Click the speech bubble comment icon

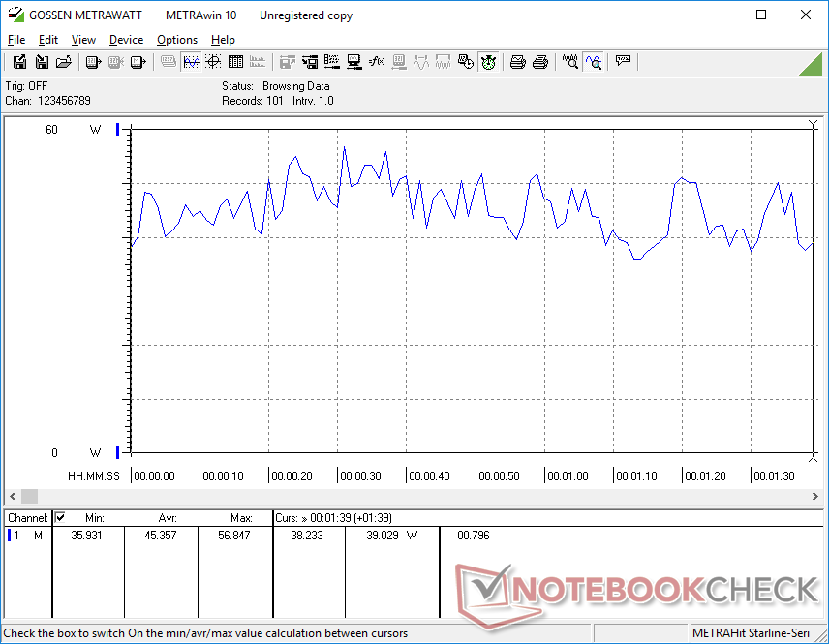point(623,62)
